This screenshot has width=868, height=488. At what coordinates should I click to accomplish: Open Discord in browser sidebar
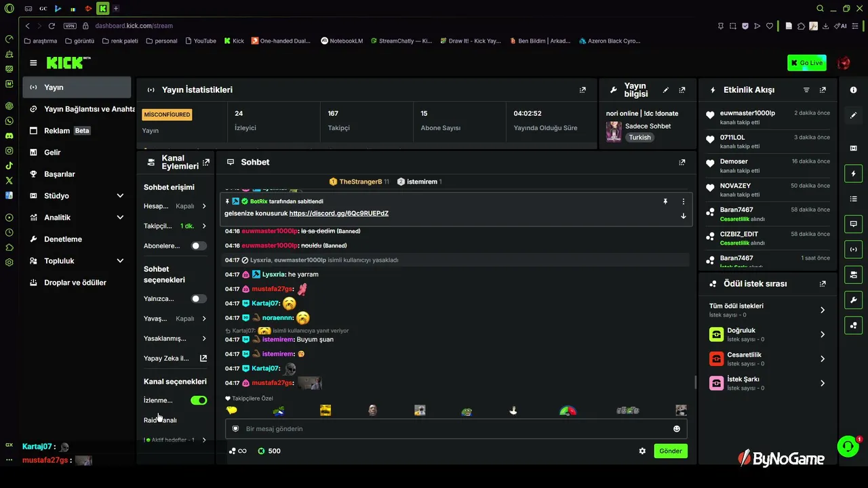9,136
